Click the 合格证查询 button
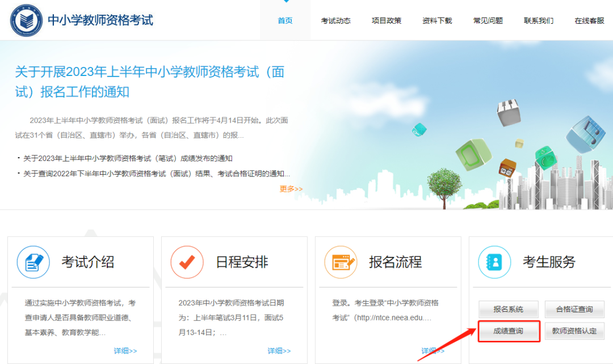 (x=574, y=310)
